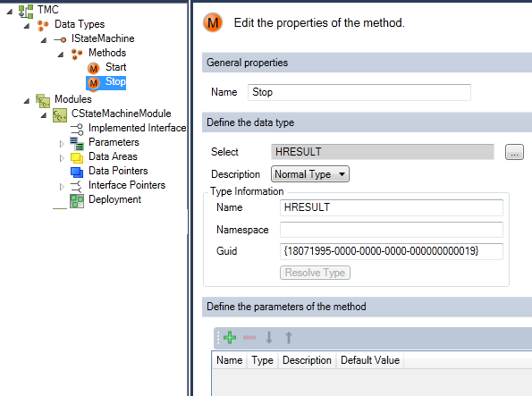Click the Type column header
This screenshot has width=532, height=396.
pos(262,360)
